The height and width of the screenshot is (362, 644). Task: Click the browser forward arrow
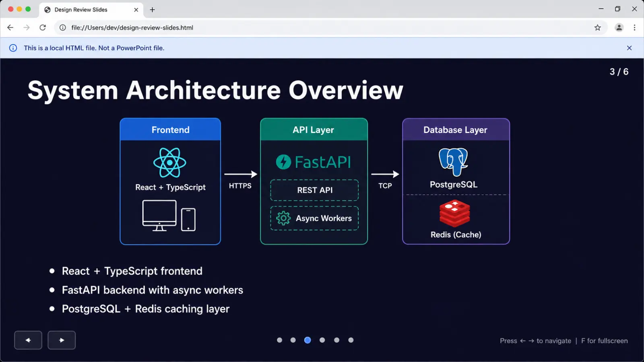tap(27, 27)
